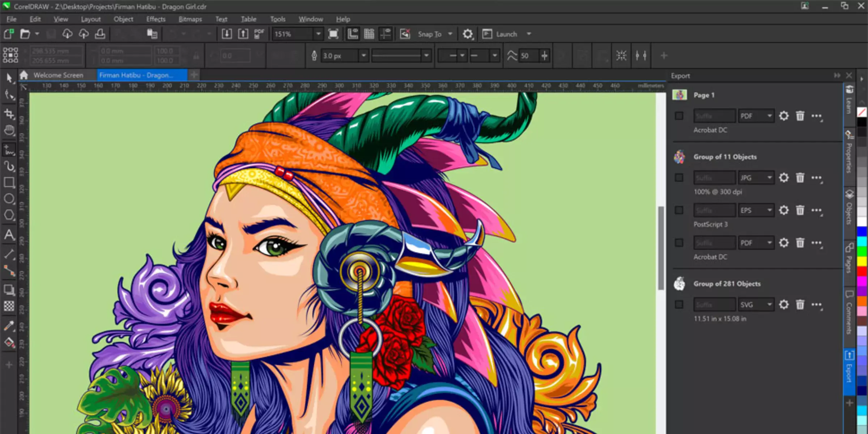Tick the EPS export checkbox
Viewport: 868px width, 434px height.
point(679,210)
